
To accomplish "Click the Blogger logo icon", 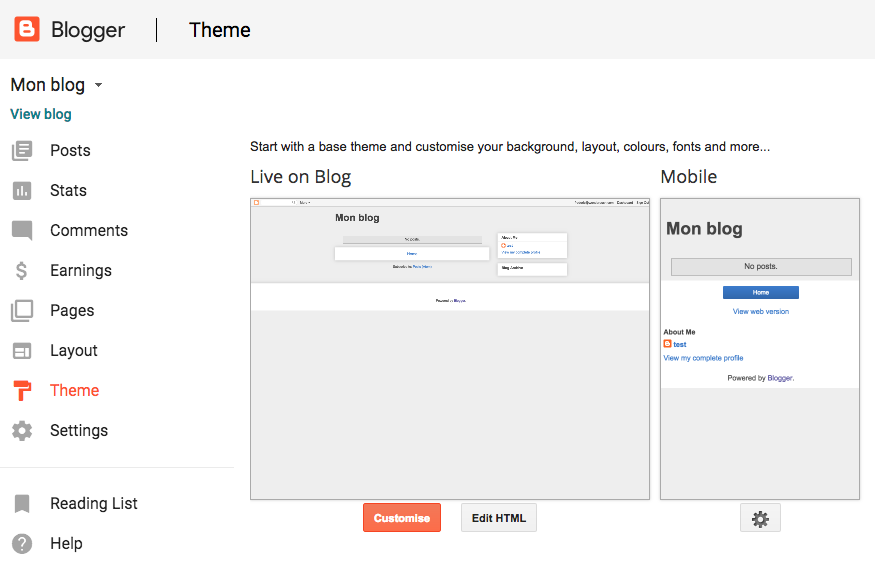I will [x=27, y=30].
